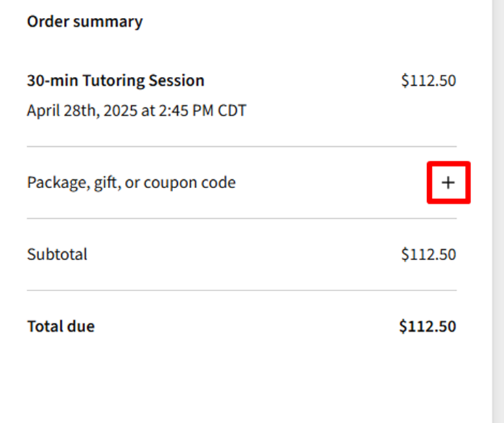The image size is (504, 423).
Task: Click the "Package, gift, or coupon code" label
Action: point(131,183)
